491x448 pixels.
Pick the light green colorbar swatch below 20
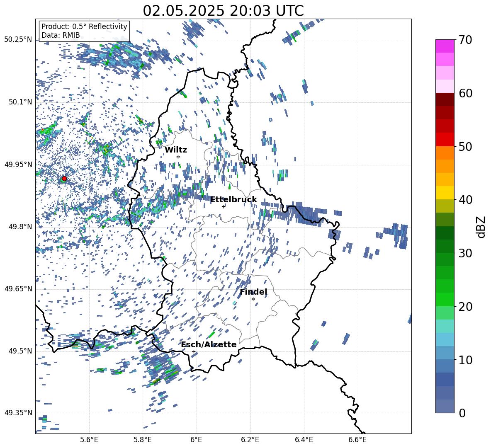coord(445,313)
